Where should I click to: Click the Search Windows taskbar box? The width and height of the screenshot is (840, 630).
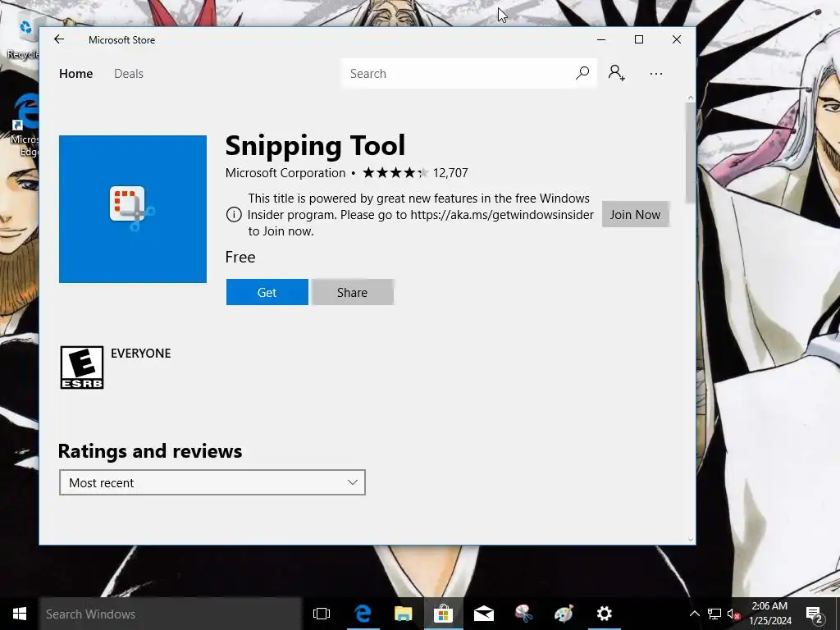click(171, 614)
